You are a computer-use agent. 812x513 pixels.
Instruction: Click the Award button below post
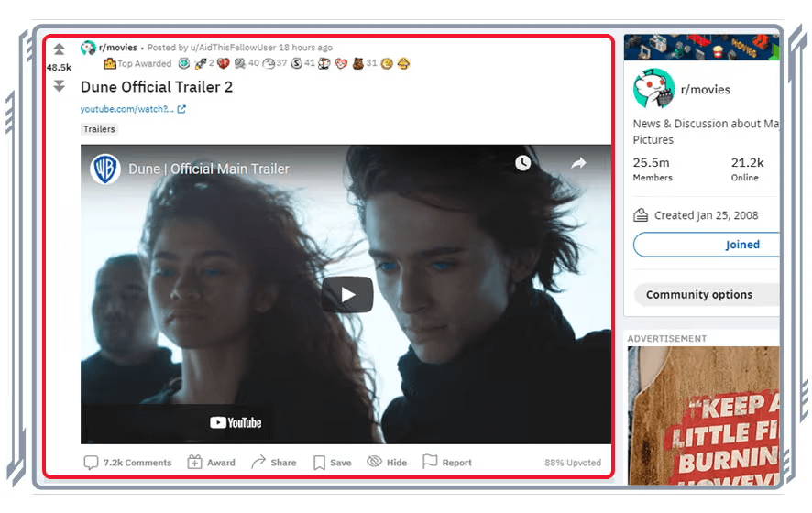pos(212,463)
